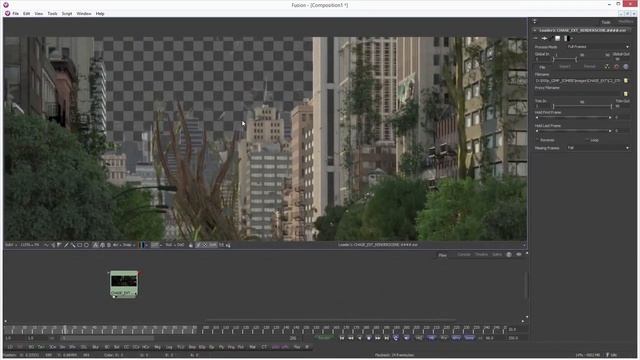The width and height of the screenshot is (640, 360).
Task: Switch to the Console tab
Action: [x=464, y=254]
